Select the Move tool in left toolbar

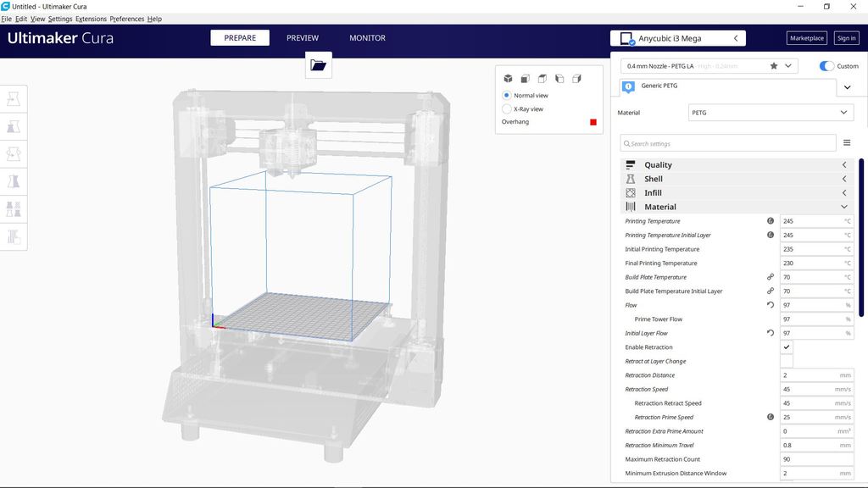point(14,99)
